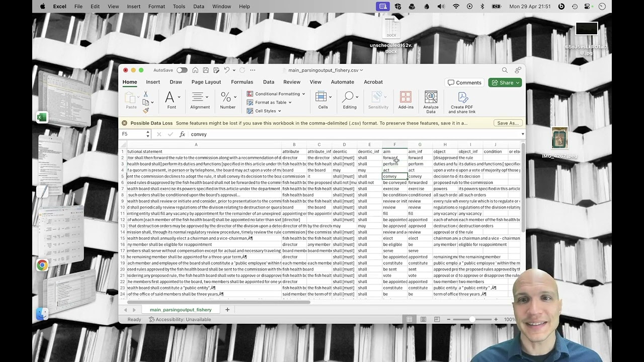Toggle the AutoSave switch
The image size is (644, 362).
pyautogui.click(x=182, y=70)
